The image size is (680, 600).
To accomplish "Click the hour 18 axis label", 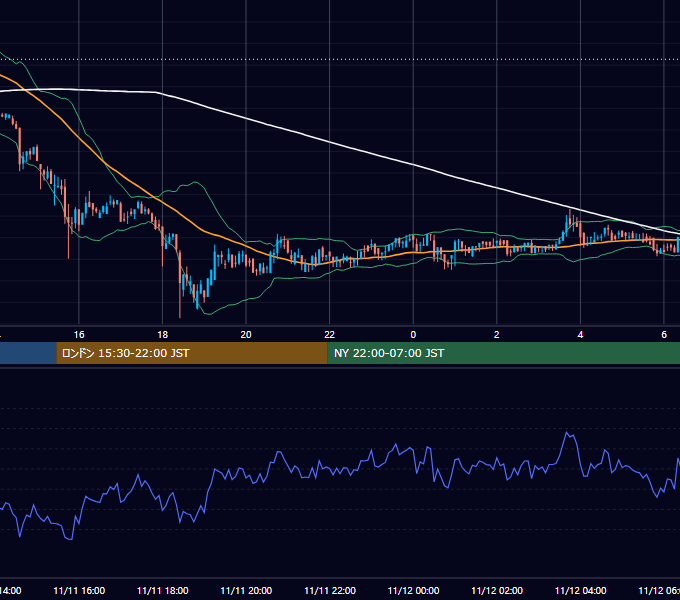I will point(163,335).
